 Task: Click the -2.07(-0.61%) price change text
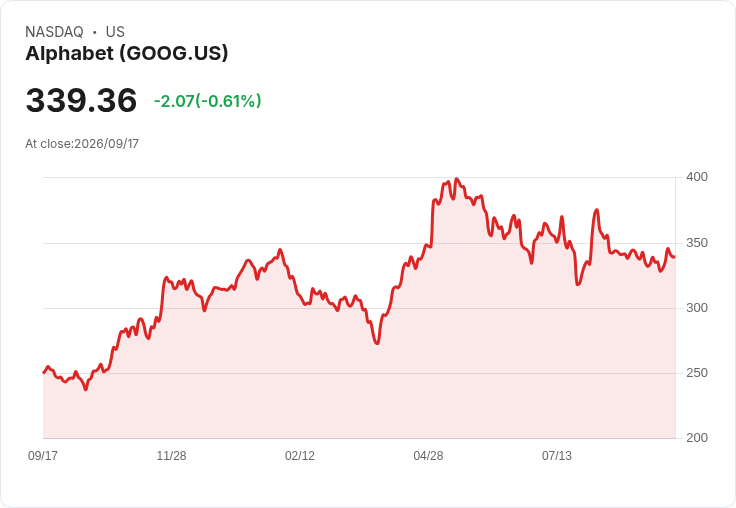tap(207, 101)
